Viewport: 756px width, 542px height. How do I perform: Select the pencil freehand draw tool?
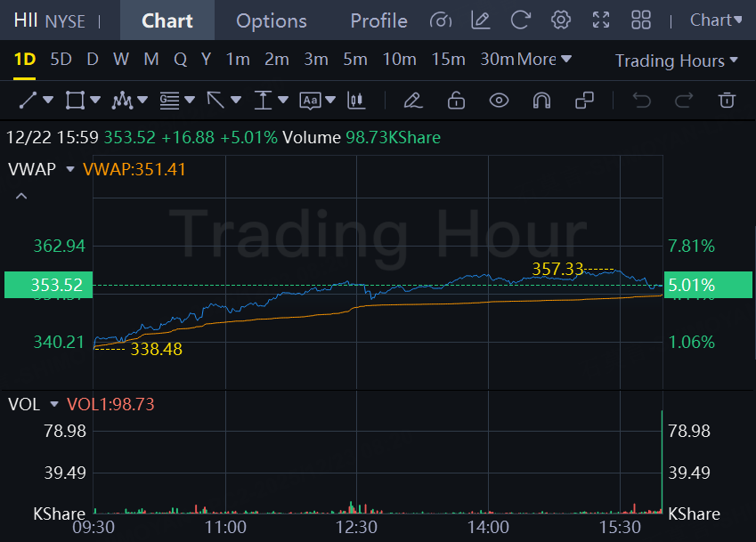click(413, 101)
